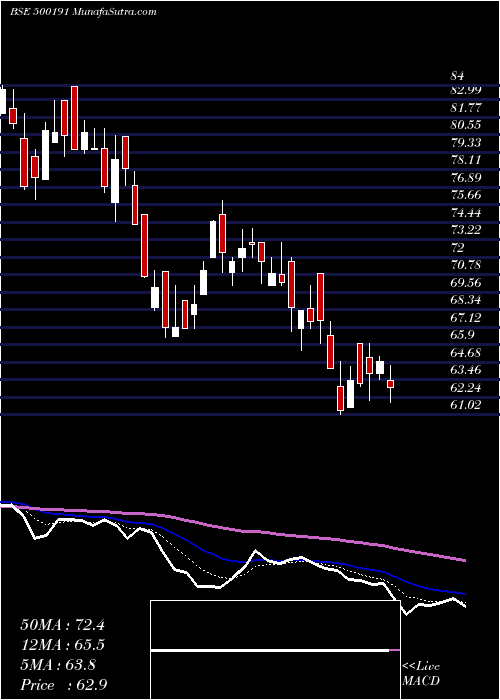
Task: Click the pink 50MA line at its right end
Action: click(464, 560)
